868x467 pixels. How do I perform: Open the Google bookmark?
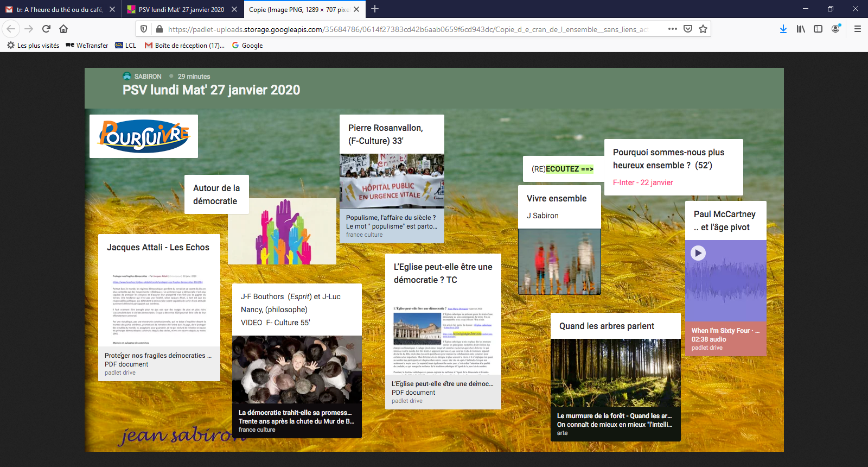(247, 46)
